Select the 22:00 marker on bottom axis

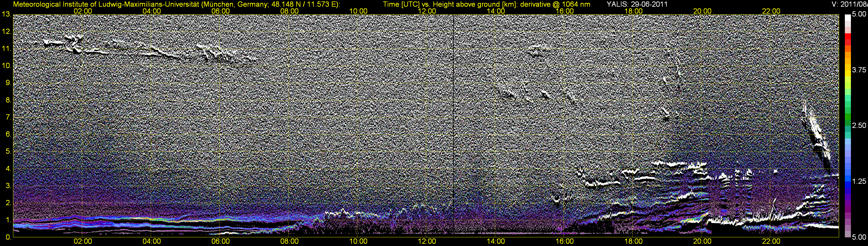click(771, 242)
